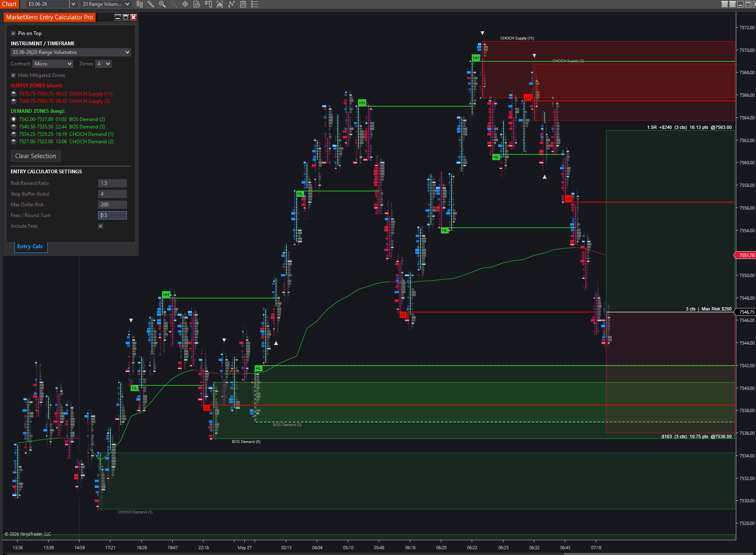Screen dimensions: 756x555
Task: Click the Max Dollar Risk input field
Action: pyautogui.click(x=112, y=205)
